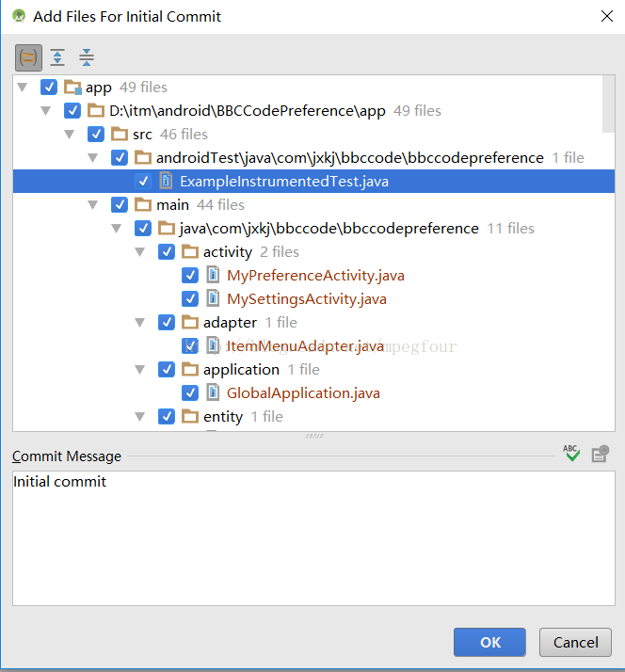Screen dimensions: 625x672
Task: Collapse the main folder node
Action: click(93, 205)
